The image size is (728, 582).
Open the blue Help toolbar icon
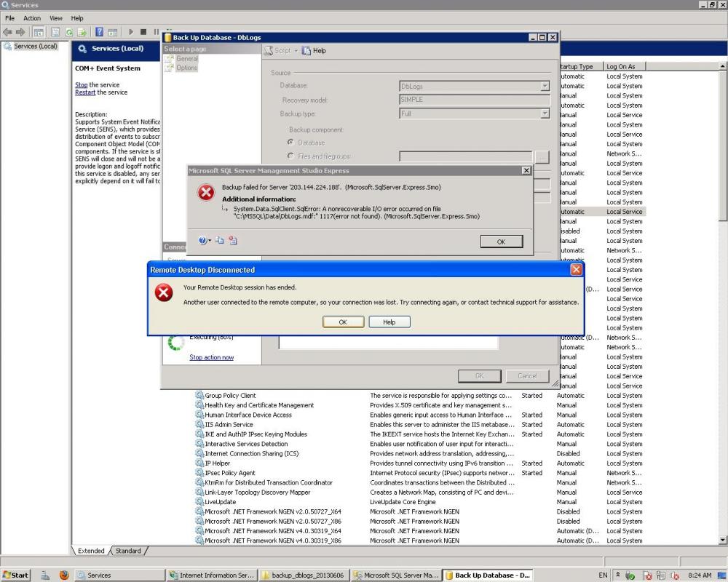[x=99, y=32]
